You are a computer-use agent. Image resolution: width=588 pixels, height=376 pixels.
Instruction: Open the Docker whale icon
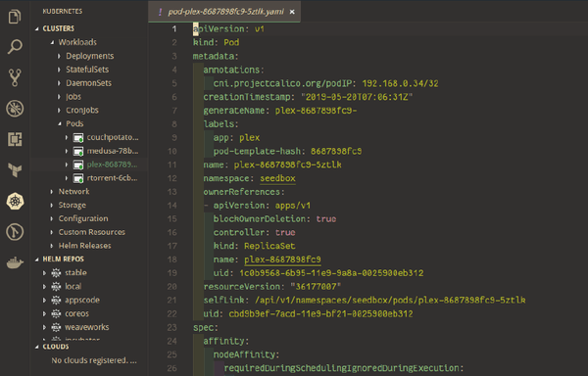15,262
